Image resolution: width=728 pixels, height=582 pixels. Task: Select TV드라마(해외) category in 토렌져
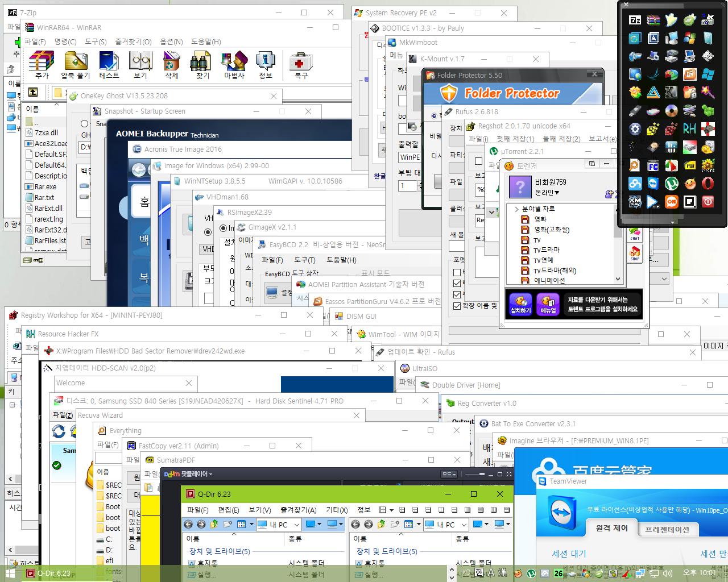(555, 271)
